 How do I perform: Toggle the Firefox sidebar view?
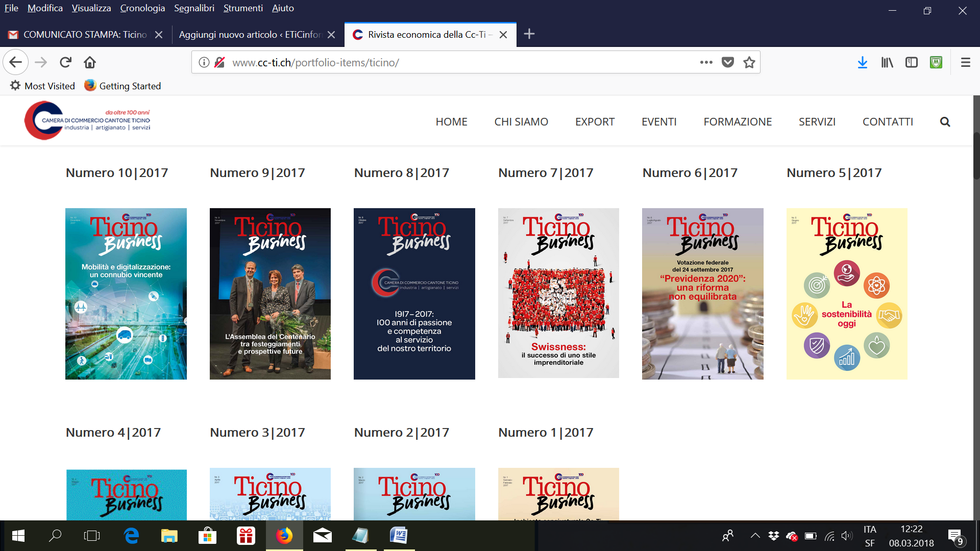(x=912, y=62)
